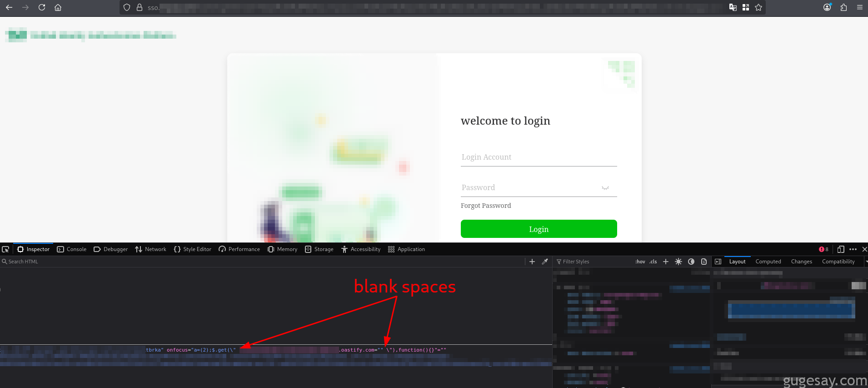The width and height of the screenshot is (868, 388).
Task: Open the Firefox account profile icon
Action: tap(827, 7)
